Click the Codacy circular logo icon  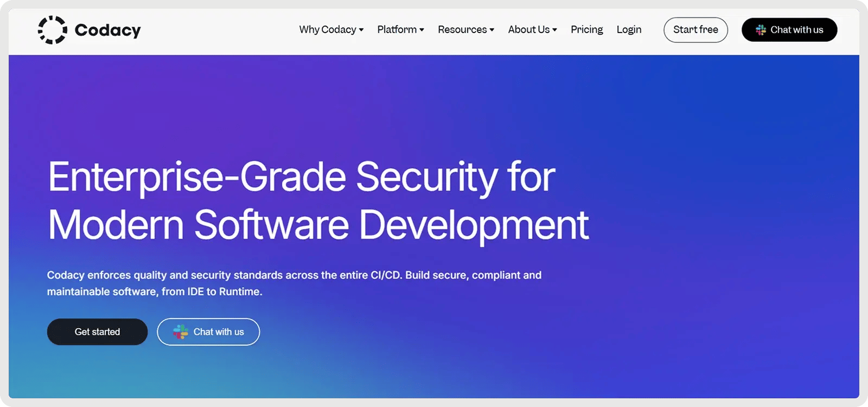pyautogui.click(x=52, y=30)
